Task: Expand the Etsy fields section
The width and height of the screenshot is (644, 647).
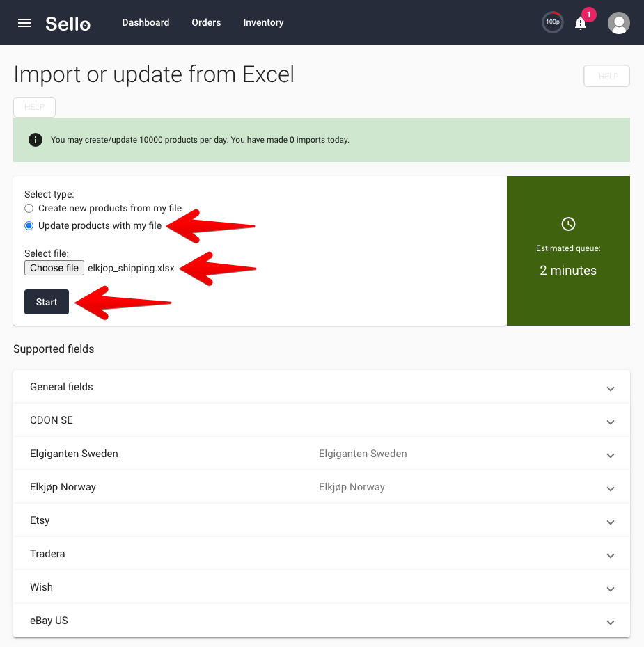Action: pos(322,520)
